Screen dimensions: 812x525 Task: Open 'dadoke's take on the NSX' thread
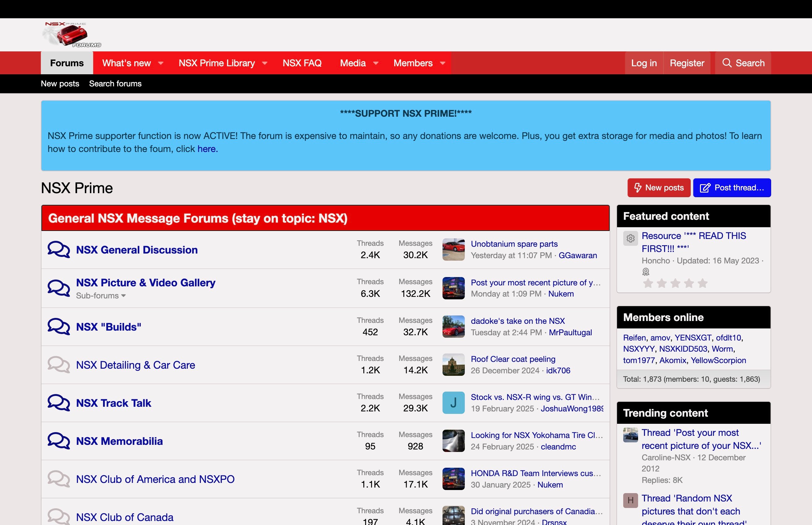pos(518,321)
